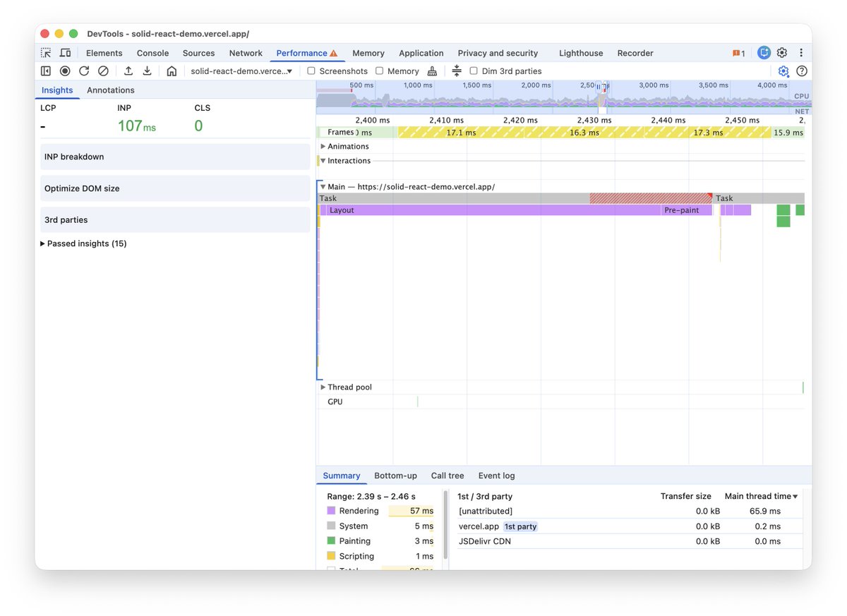Expand the INP breakdown insight

pos(175,157)
